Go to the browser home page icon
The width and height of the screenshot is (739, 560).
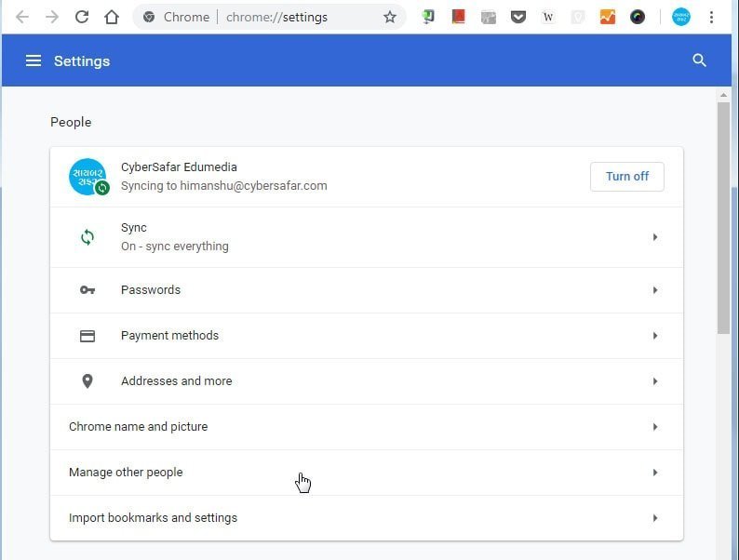coord(112,17)
